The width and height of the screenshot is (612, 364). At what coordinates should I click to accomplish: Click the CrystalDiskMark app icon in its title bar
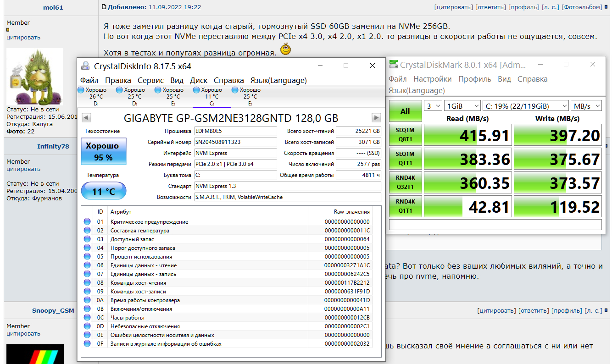393,65
